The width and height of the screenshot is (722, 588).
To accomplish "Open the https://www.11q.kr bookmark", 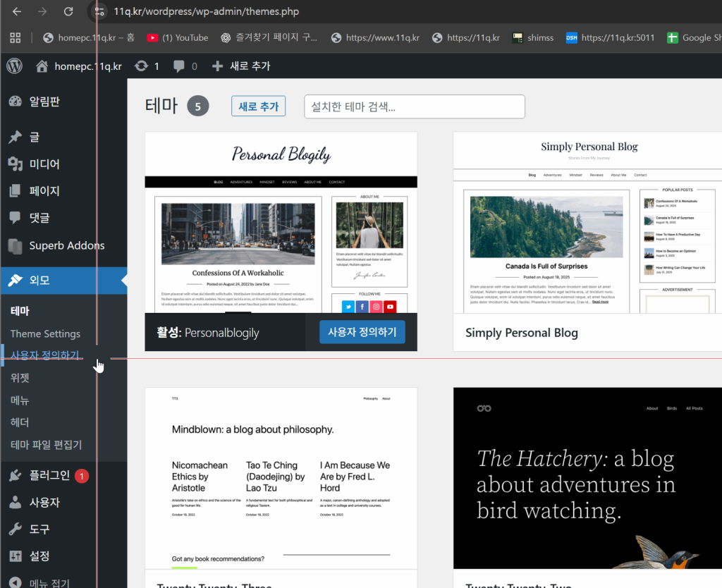I will pyautogui.click(x=375, y=38).
